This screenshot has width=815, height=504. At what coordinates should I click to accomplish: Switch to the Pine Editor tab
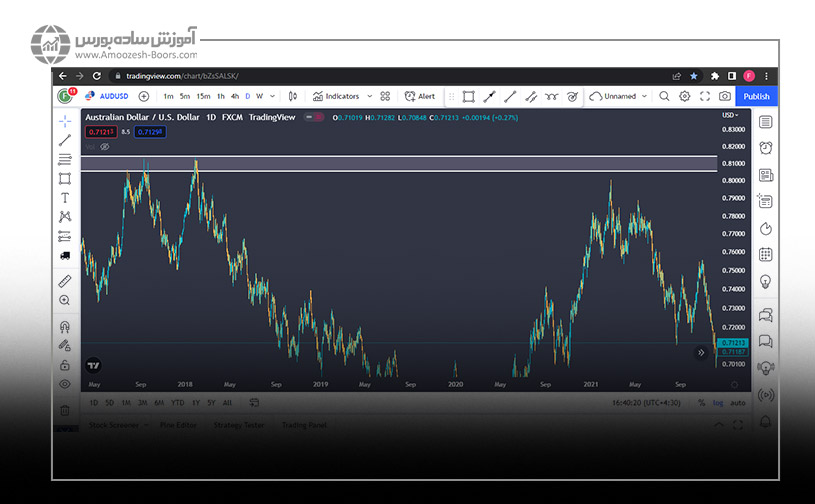177,425
